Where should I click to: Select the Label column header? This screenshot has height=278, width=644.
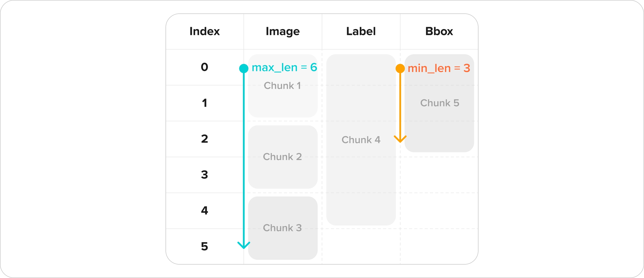click(361, 31)
